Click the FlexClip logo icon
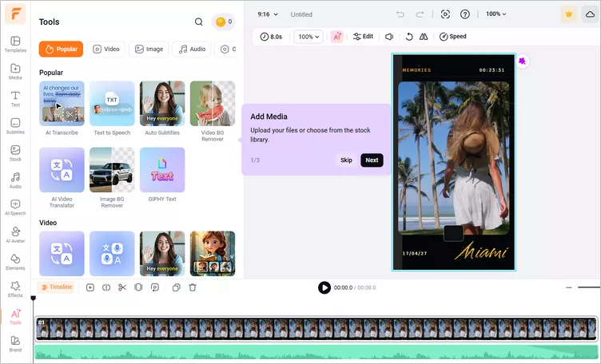 tap(15, 14)
